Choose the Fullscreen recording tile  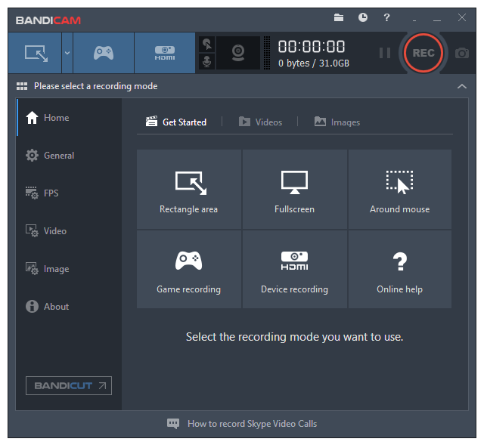294,190
